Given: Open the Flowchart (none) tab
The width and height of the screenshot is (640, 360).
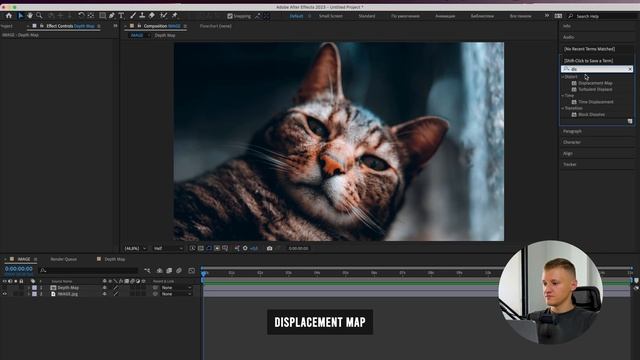Looking at the screenshot, I should tap(216, 26).
